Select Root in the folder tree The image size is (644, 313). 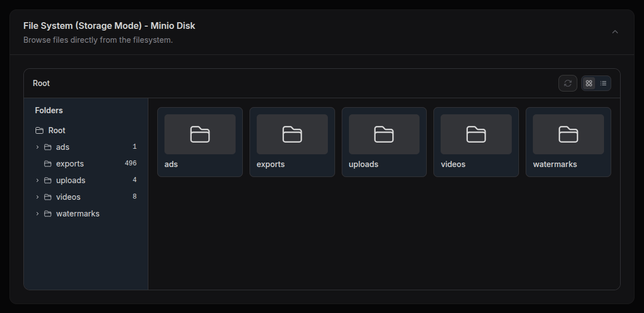click(x=57, y=130)
